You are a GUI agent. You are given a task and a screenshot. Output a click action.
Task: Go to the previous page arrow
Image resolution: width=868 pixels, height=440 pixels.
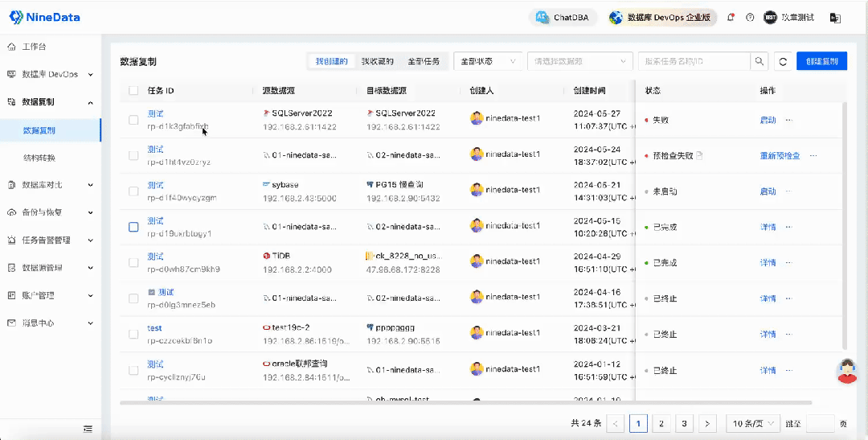tap(615, 423)
